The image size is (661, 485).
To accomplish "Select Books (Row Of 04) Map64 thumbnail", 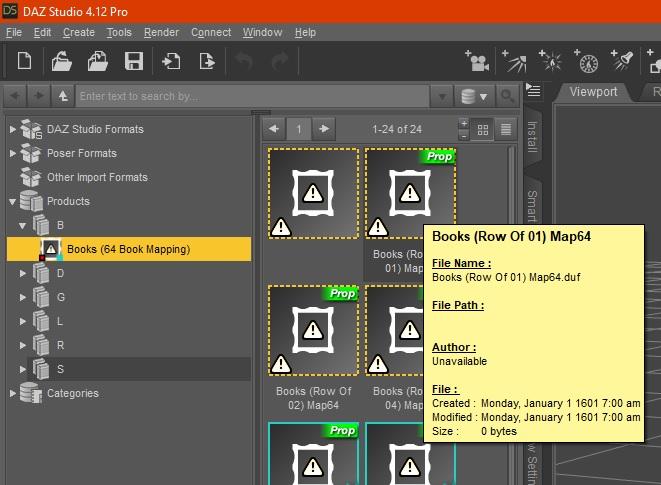I will [394, 330].
